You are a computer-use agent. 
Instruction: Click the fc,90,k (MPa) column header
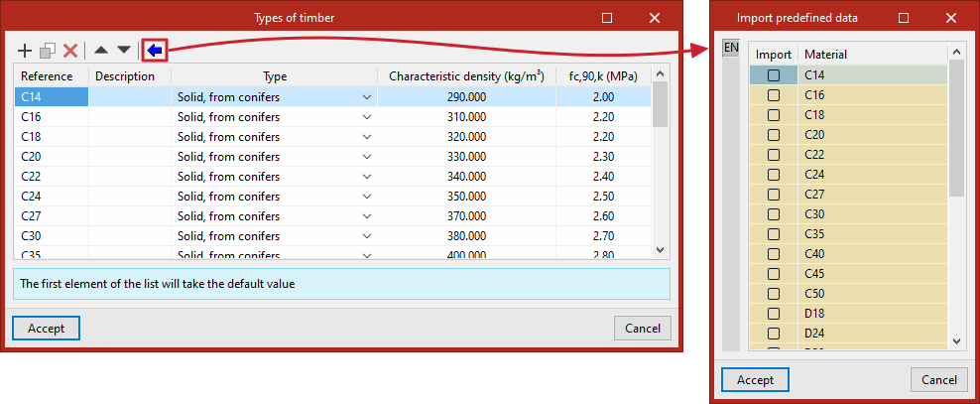pos(603,76)
